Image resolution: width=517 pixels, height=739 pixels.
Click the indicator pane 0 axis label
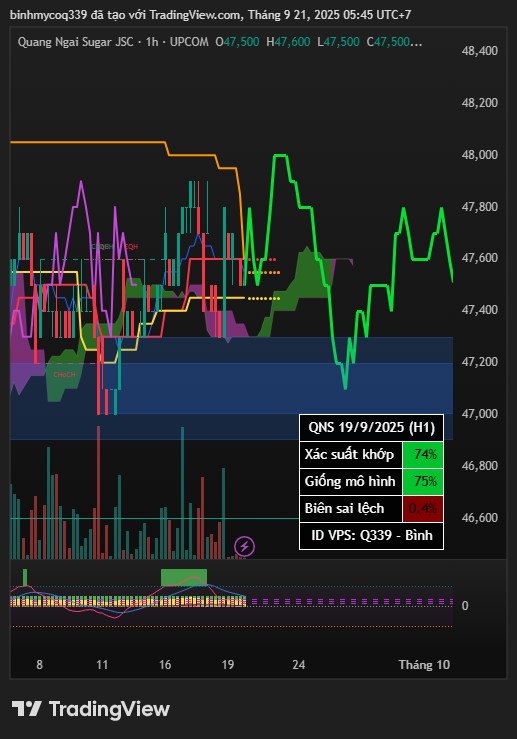pyautogui.click(x=465, y=606)
